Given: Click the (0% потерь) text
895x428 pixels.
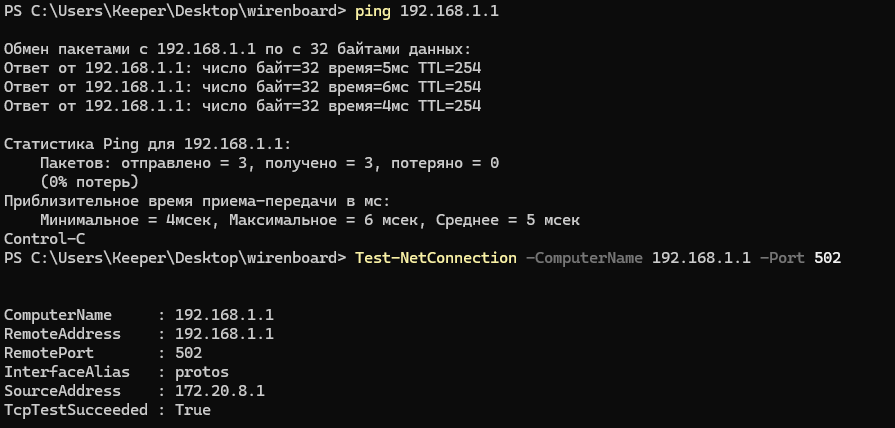Looking at the screenshot, I should click(x=90, y=182).
